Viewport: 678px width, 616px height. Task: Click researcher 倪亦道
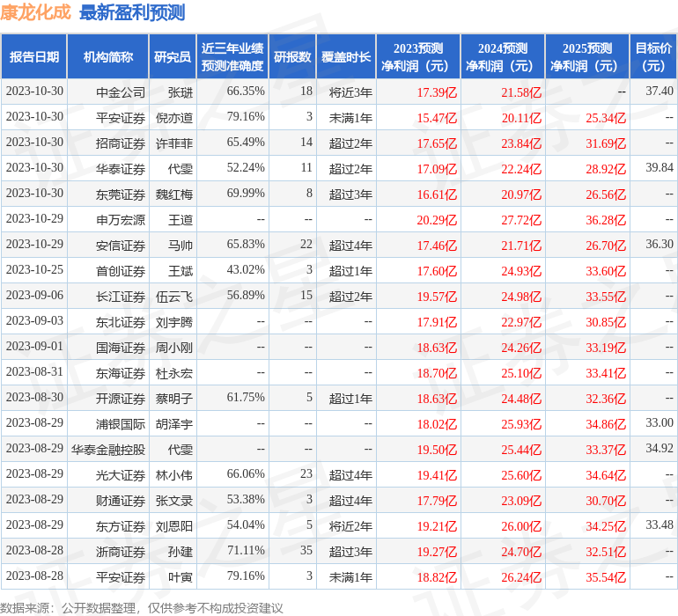tap(173, 118)
